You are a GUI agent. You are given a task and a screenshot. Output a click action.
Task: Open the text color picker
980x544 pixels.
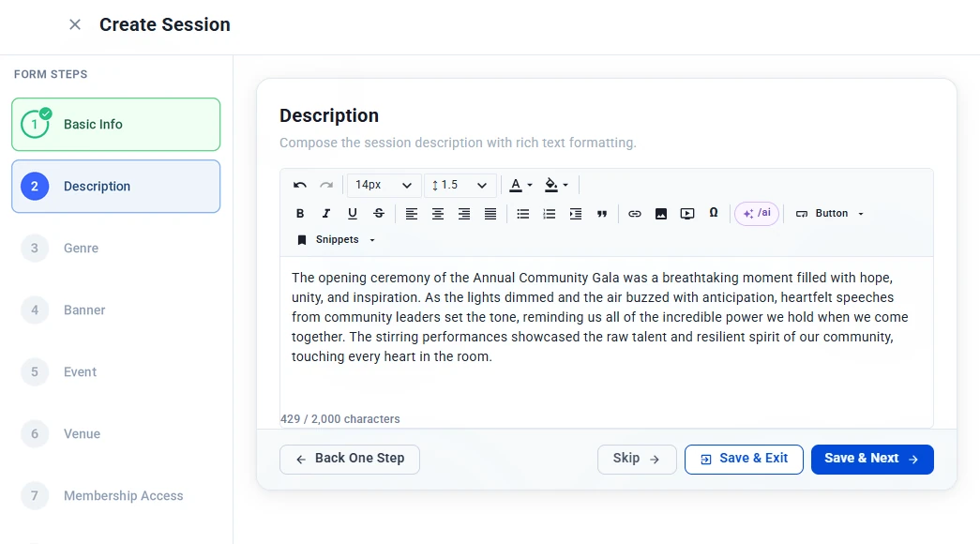(x=520, y=185)
